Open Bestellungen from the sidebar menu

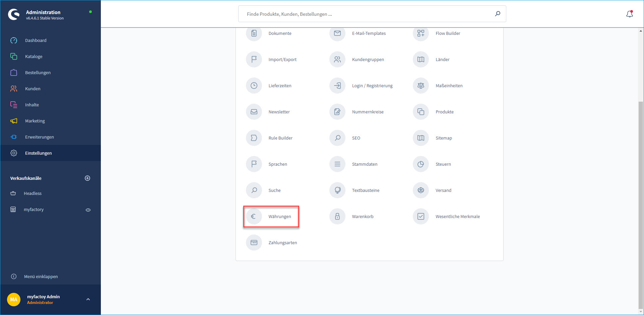[38, 72]
